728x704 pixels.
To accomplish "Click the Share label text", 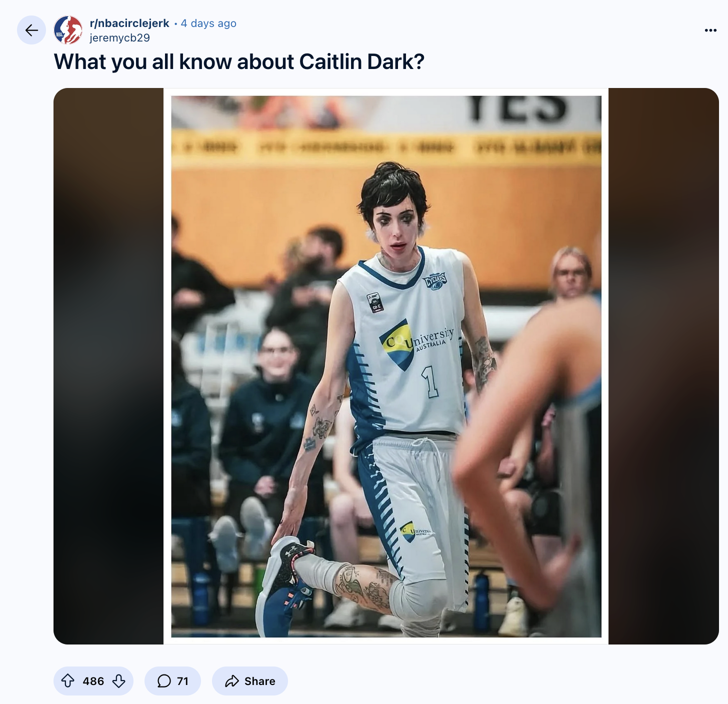I will pyautogui.click(x=260, y=681).
